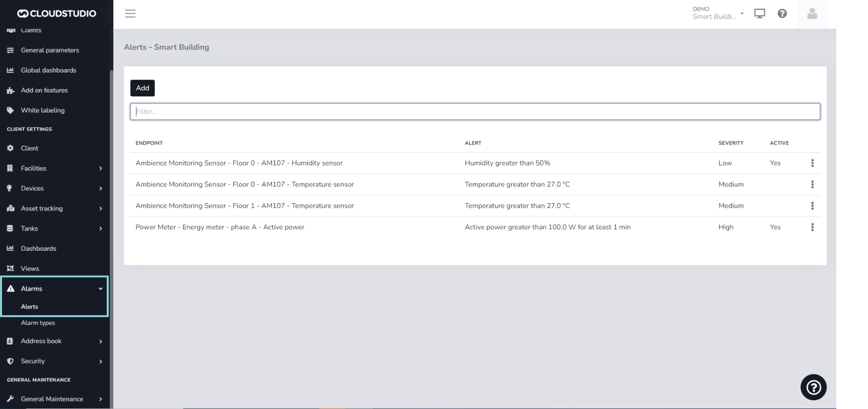Image resolution: width=868 pixels, height=409 pixels.
Task: Expand the Devices menu section
Action: tap(55, 188)
